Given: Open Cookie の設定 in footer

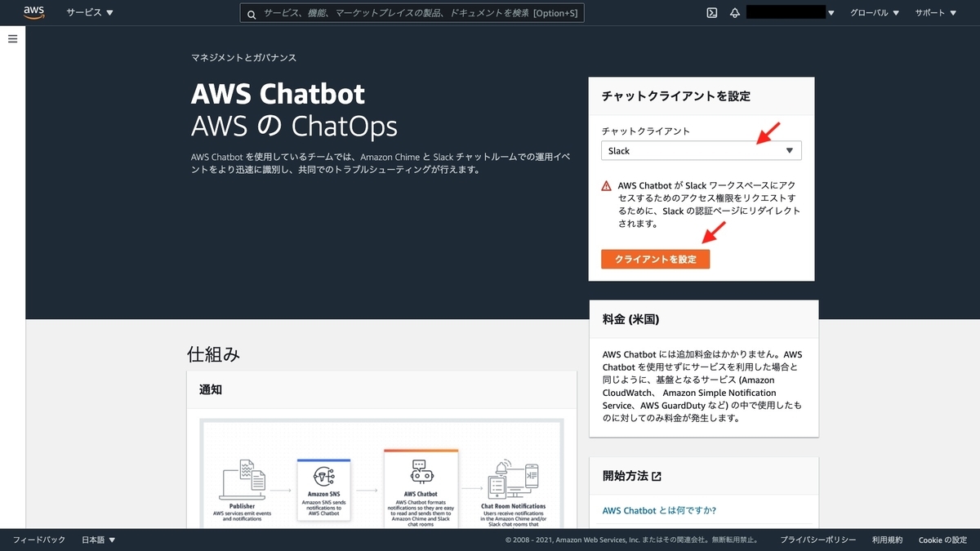Looking at the screenshot, I should point(943,540).
